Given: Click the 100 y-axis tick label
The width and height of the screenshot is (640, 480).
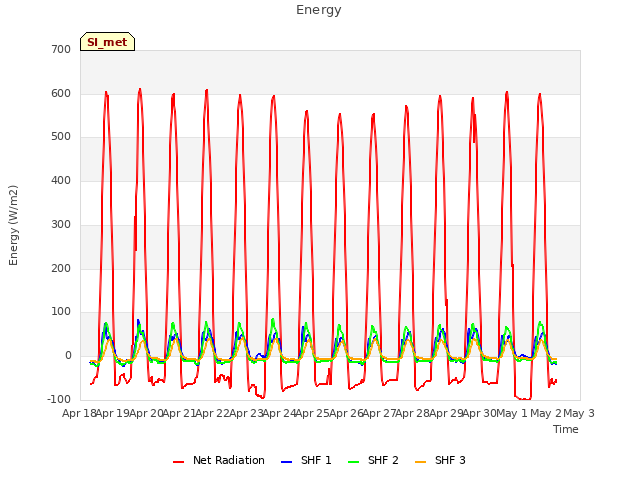Looking at the screenshot, I should click(x=61, y=312).
